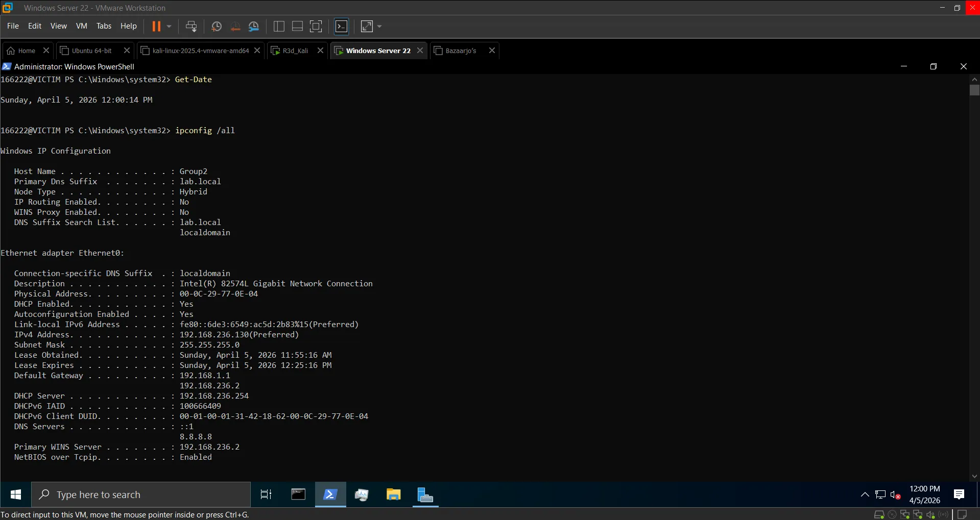Click the PowerShell title bar icon
Image resolution: width=980 pixels, height=520 pixels.
(x=7, y=66)
